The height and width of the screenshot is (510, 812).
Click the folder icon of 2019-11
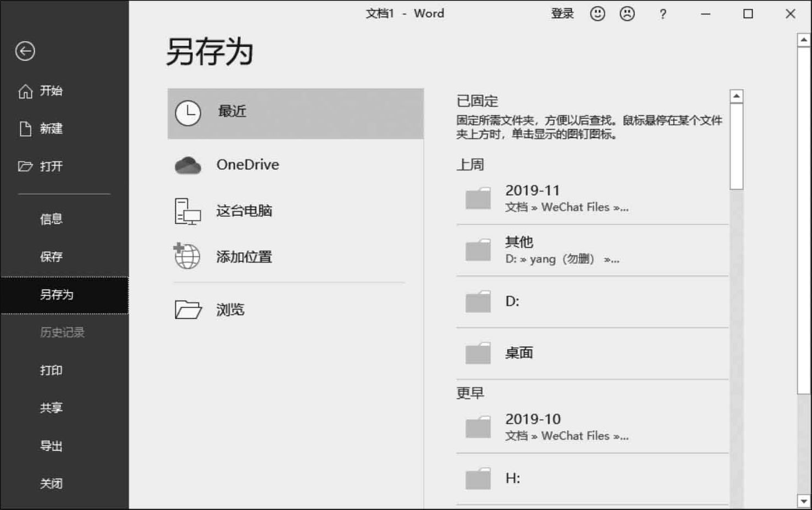478,198
